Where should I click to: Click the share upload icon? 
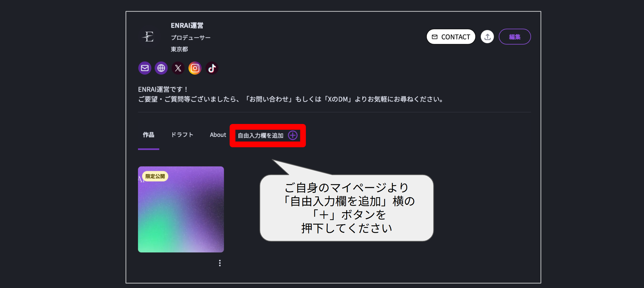[487, 37]
